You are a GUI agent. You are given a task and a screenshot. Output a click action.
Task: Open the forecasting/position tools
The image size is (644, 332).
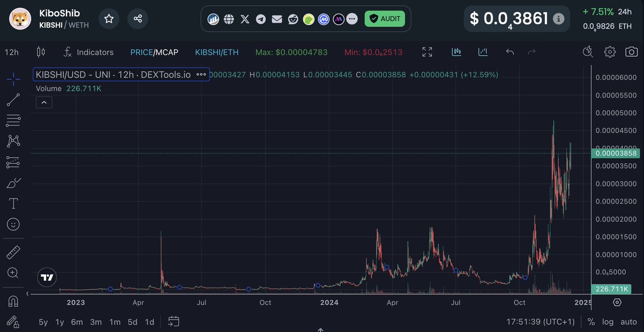coord(13,162)
